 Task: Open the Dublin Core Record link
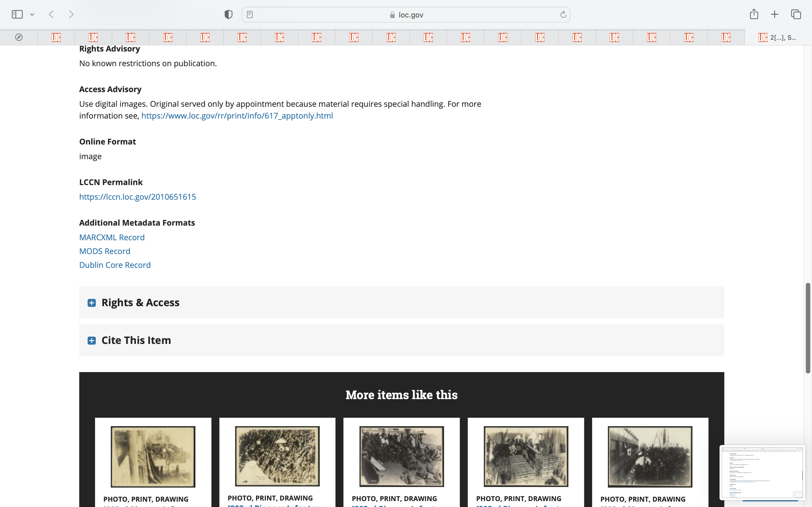click(x=115, y=265)
